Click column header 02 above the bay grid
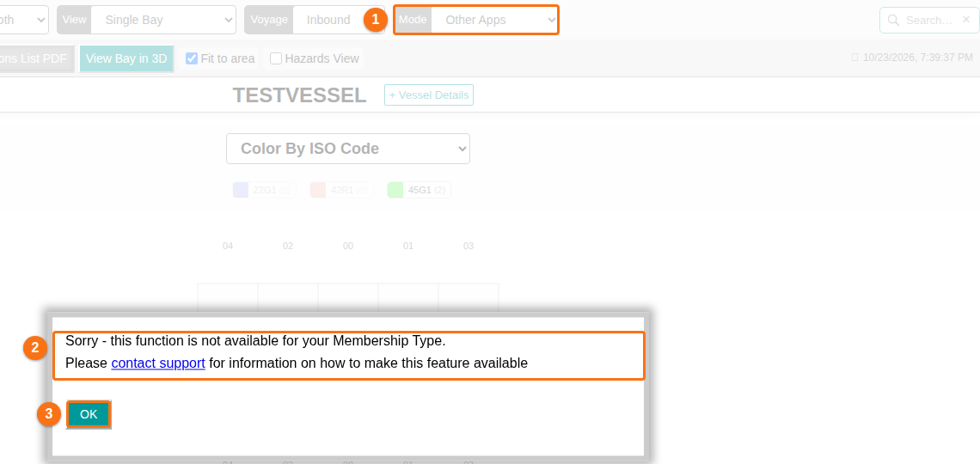Screen dimensions: 980x464 [x=287, y=246]
